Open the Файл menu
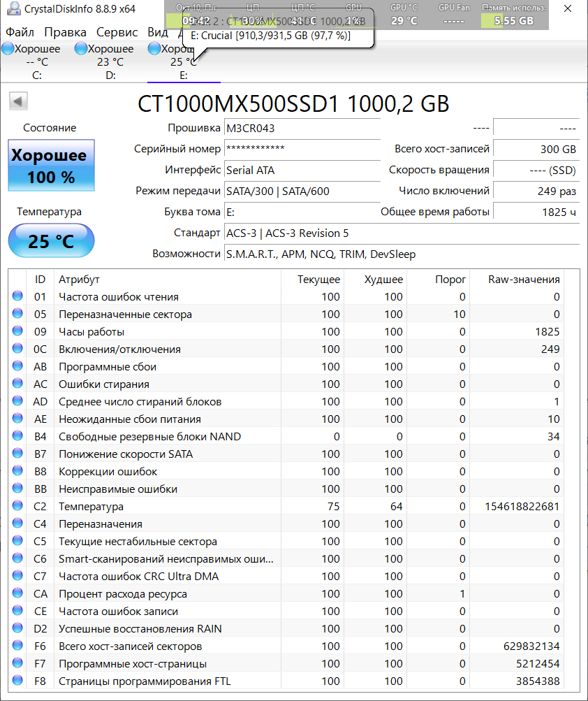This screenshot has width=588, height=701. tap(20, 32)
